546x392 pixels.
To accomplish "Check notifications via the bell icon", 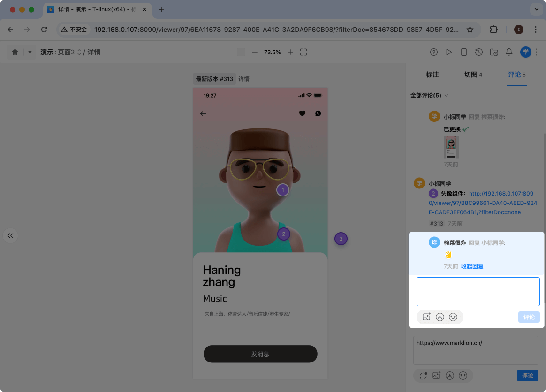I will 509,52.
